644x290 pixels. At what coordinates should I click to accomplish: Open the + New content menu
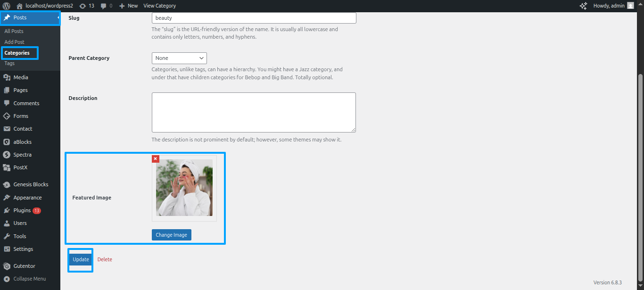[128, 6]
